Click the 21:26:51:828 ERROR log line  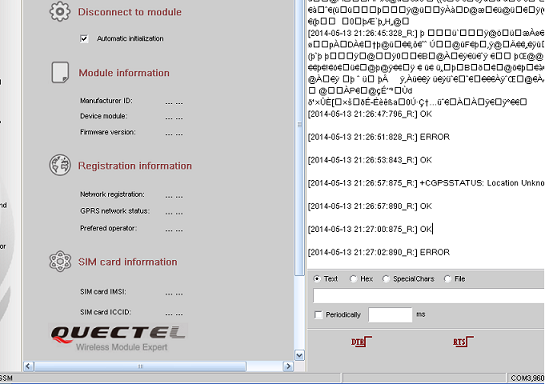tap(379, 137)
